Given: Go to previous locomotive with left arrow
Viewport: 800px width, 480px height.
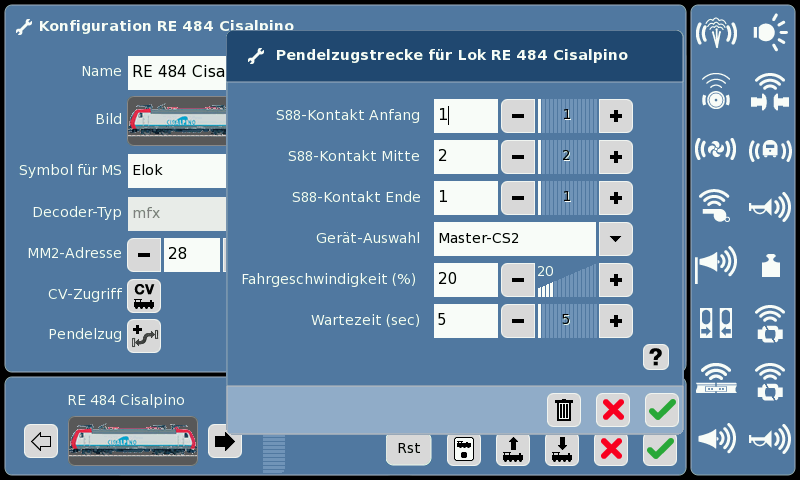Looking at the screenshot, I should 41,441.
